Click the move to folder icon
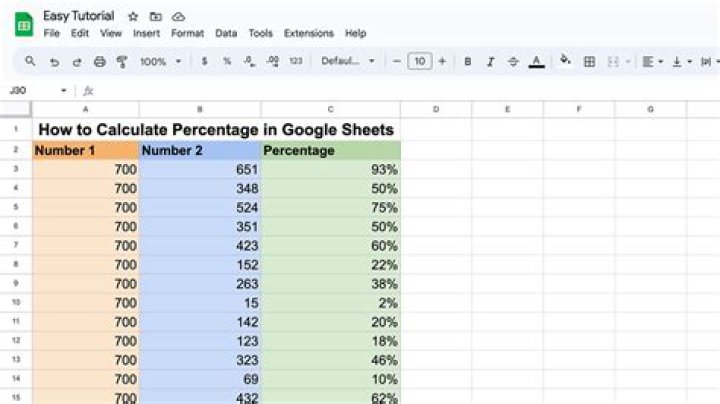 (156, 17)
